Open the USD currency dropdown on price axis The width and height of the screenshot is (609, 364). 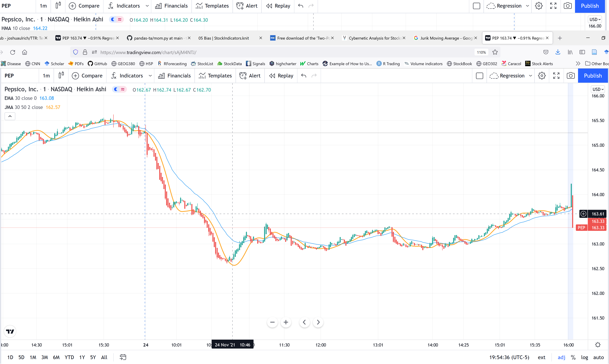[x=598, y=89]
